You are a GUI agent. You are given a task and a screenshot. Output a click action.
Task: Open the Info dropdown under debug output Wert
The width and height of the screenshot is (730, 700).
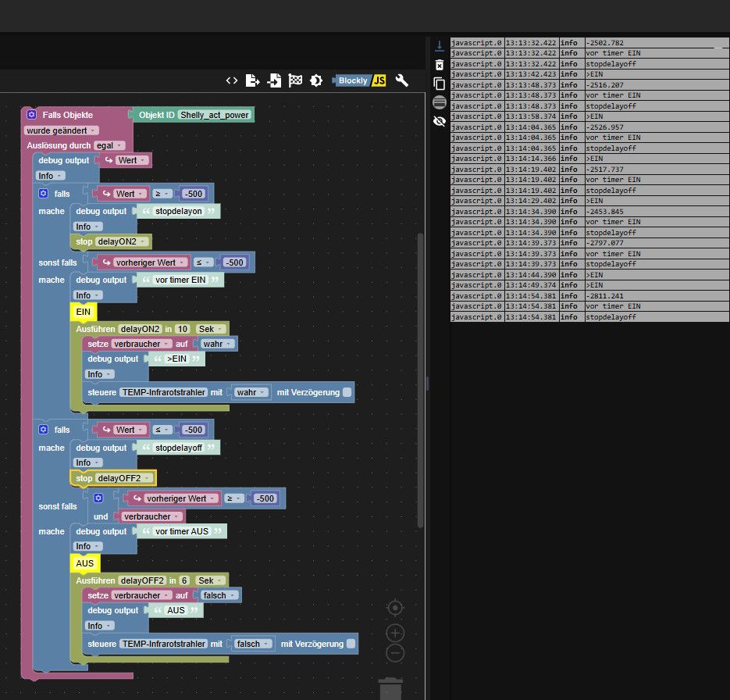click(x=50, y=176)
